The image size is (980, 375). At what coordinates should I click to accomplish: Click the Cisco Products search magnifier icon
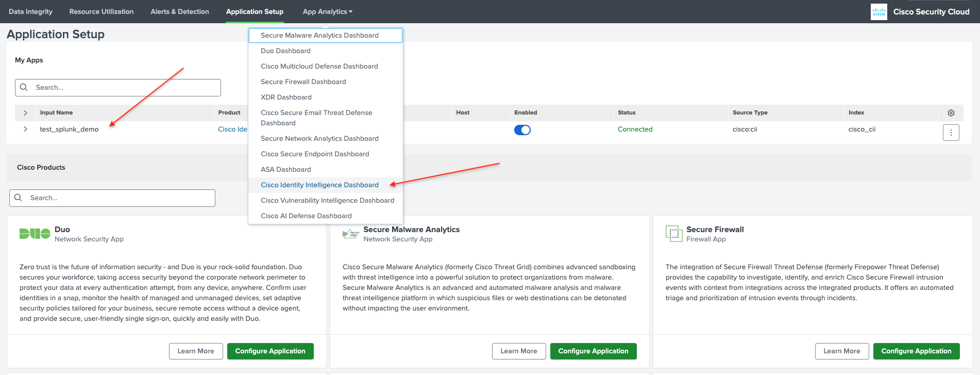[18, 198]
